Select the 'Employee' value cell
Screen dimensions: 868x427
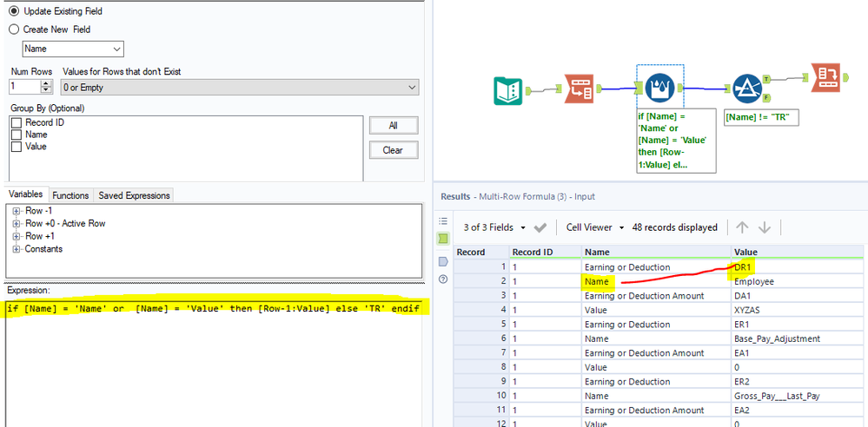[797, 281]
